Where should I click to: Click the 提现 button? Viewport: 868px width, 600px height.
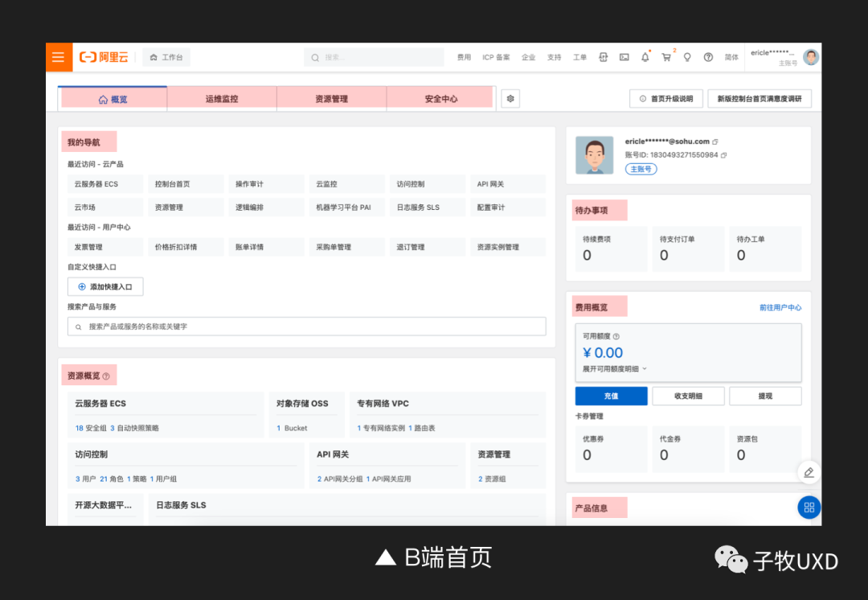click(765, 397)
